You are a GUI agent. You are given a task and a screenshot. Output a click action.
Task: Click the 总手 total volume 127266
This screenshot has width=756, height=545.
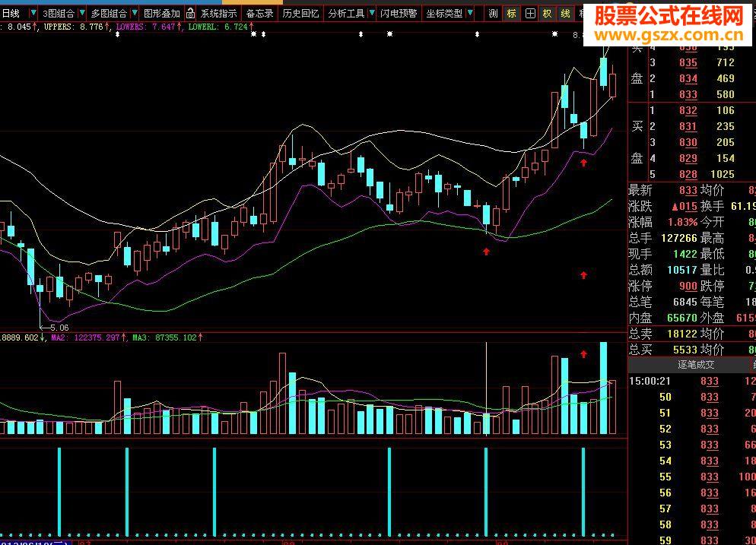[x=679, y=238]
